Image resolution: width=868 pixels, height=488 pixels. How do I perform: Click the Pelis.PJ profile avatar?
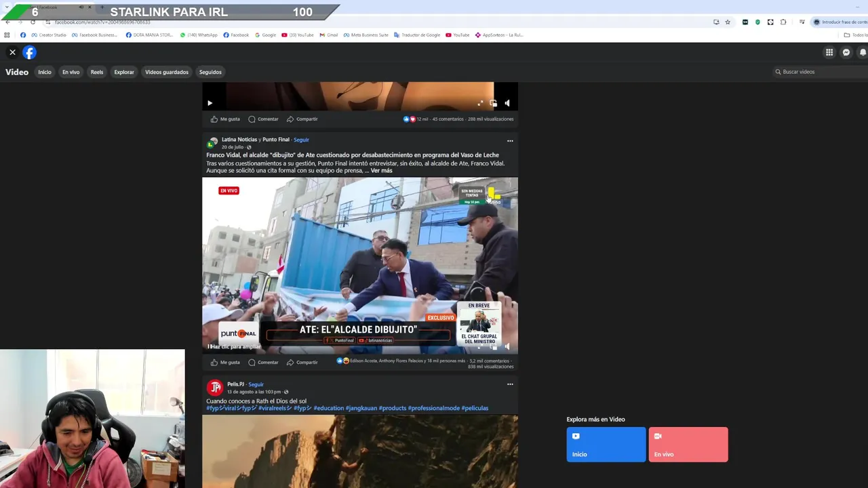(x=215, y=388)
